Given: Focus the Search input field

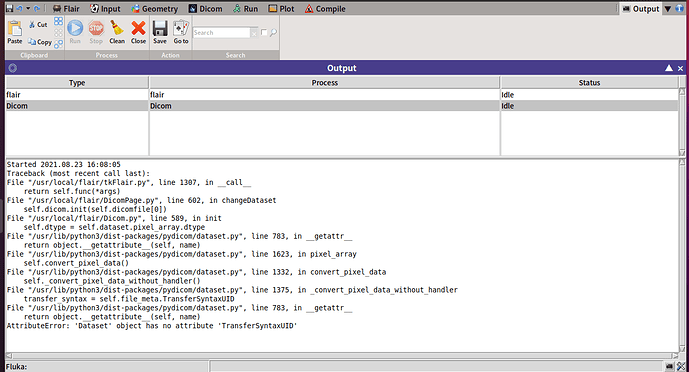Looking at the screenshot, I should [x=221, y=33].
